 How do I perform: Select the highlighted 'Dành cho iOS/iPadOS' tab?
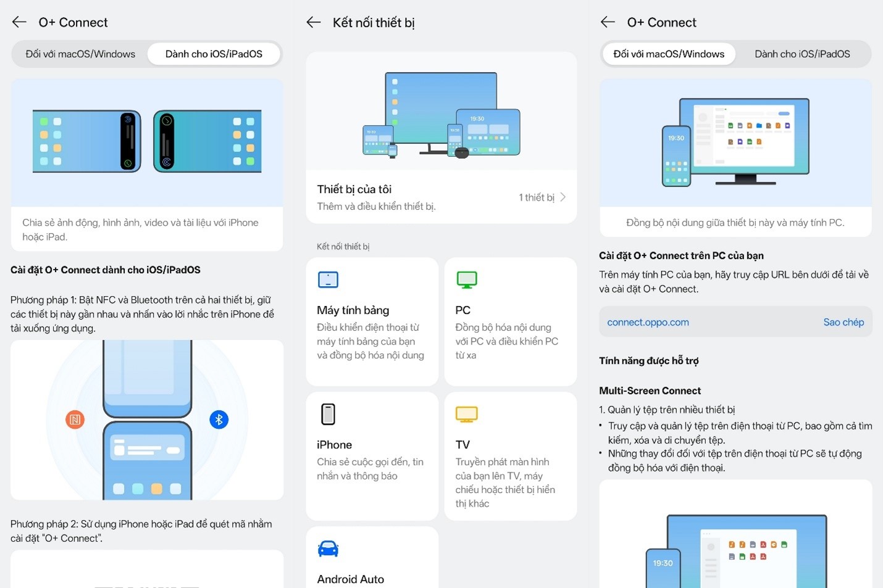pyautogui.click(x=214, y=54)
